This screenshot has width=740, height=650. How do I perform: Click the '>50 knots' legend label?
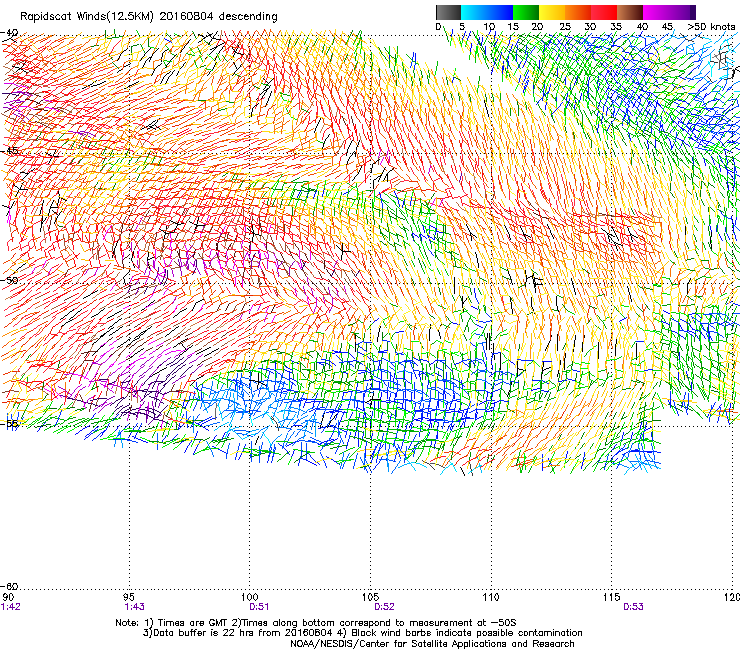tap(711, 27)
